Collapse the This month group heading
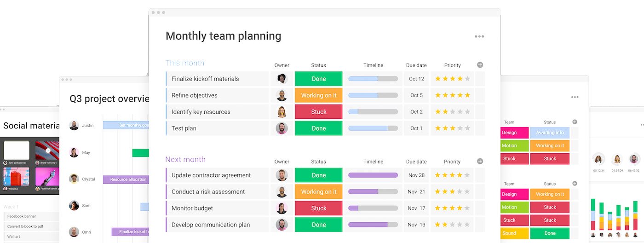Viewport: 644px width, 243px height. point(185,63)
